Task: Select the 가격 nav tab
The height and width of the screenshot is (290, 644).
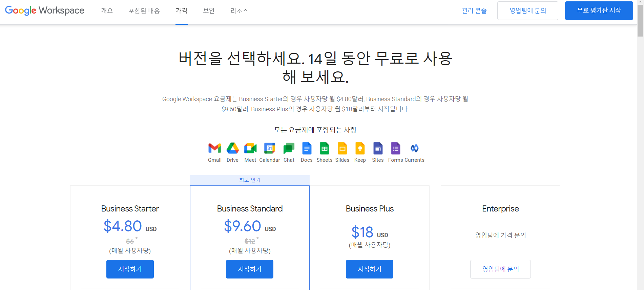Action: click(182, 11)
